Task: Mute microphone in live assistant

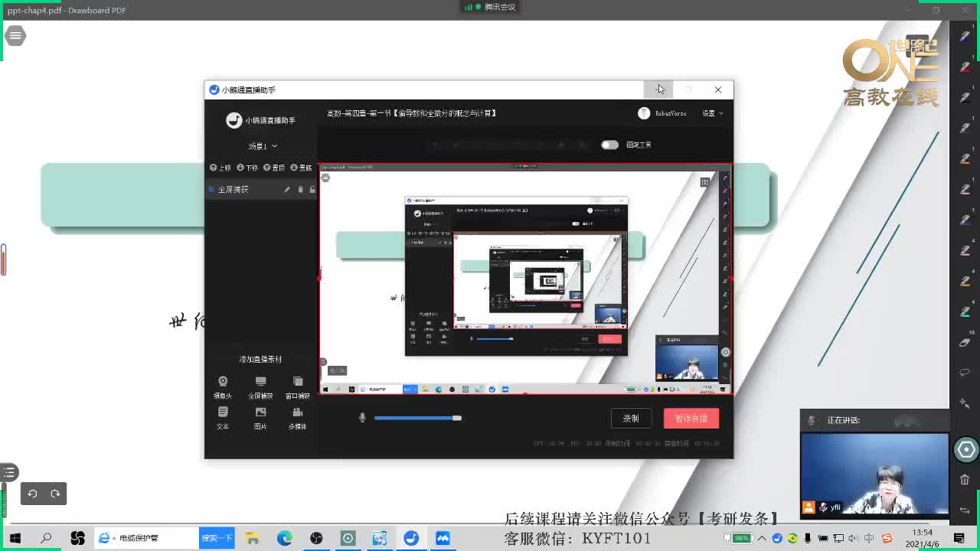Action: pyautogui.click(x=362, y=418)
